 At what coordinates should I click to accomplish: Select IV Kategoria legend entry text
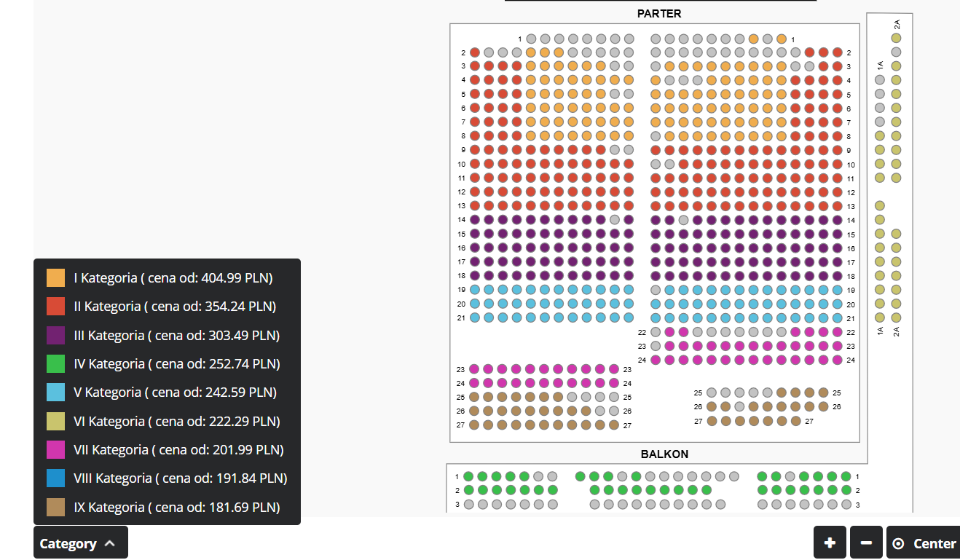click(176, 363)
